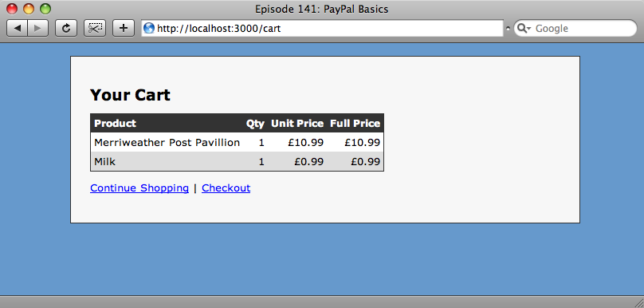Open the Google search magnifier dropdown

524,29
